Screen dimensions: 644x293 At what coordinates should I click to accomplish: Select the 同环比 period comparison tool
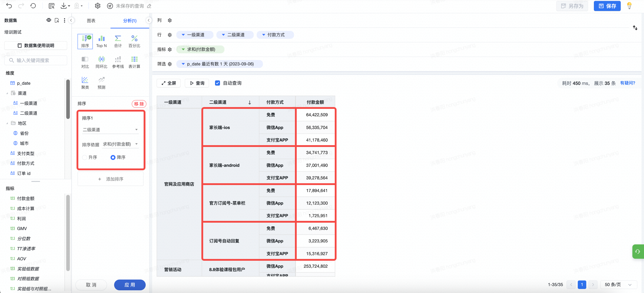pyautogui.click(x=101, y=62)
